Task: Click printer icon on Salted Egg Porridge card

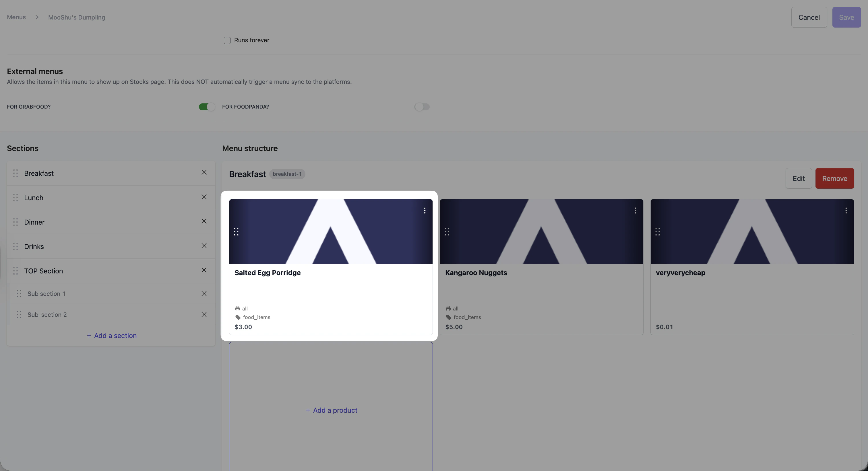Action: pyautogui.click(x=238, y=309)
